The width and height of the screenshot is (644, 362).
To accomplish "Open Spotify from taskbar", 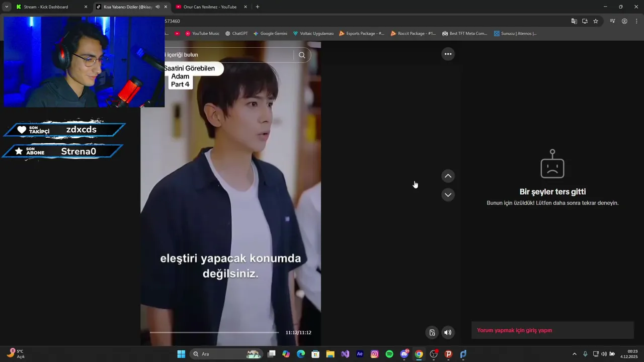I will coord(389,354).
